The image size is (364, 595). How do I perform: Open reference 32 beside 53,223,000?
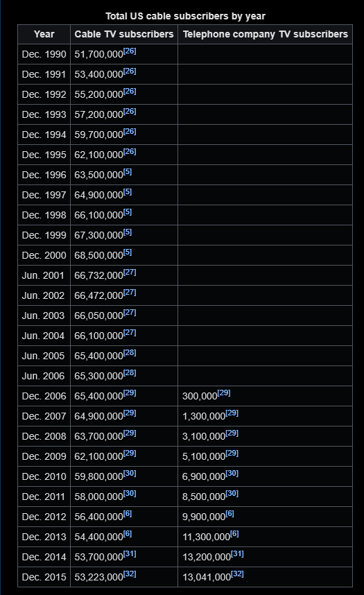130,574
